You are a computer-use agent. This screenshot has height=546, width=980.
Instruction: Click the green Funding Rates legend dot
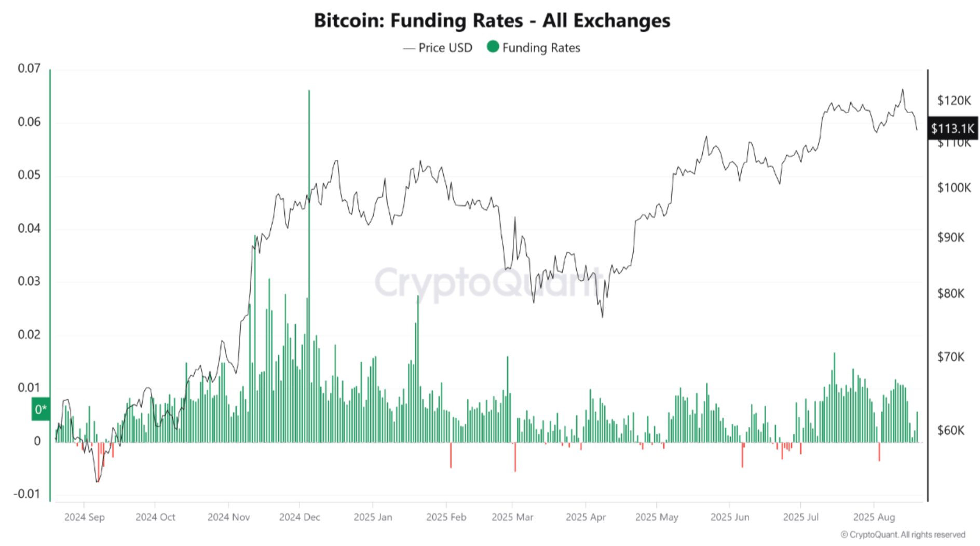click(493, 47)
